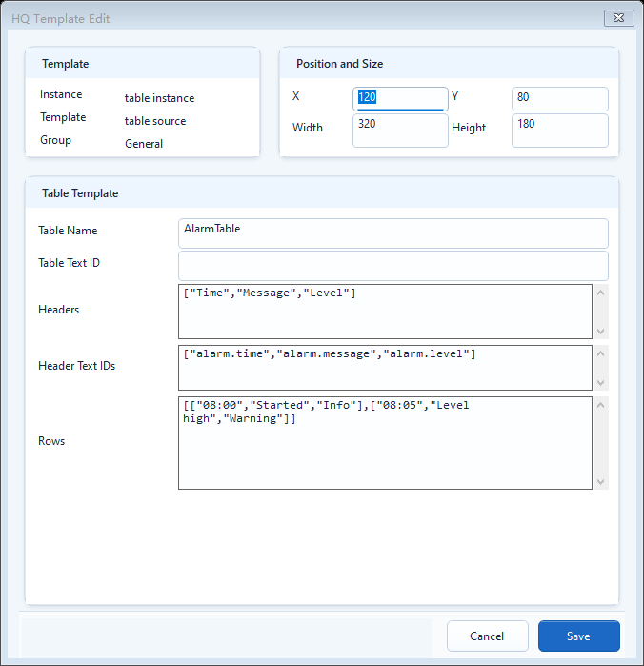Click the Rows scrollbar up arrow
The image size is (644, 666).
click(601, 405)
